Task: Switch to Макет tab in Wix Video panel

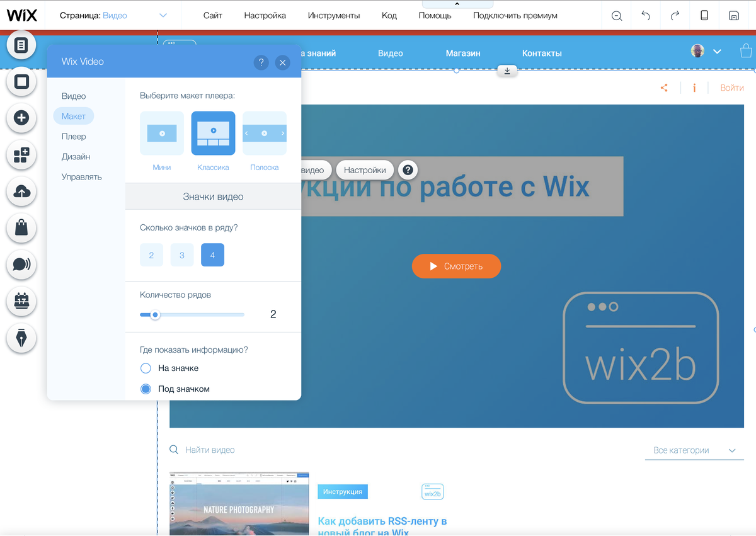Action: [74, 117]
